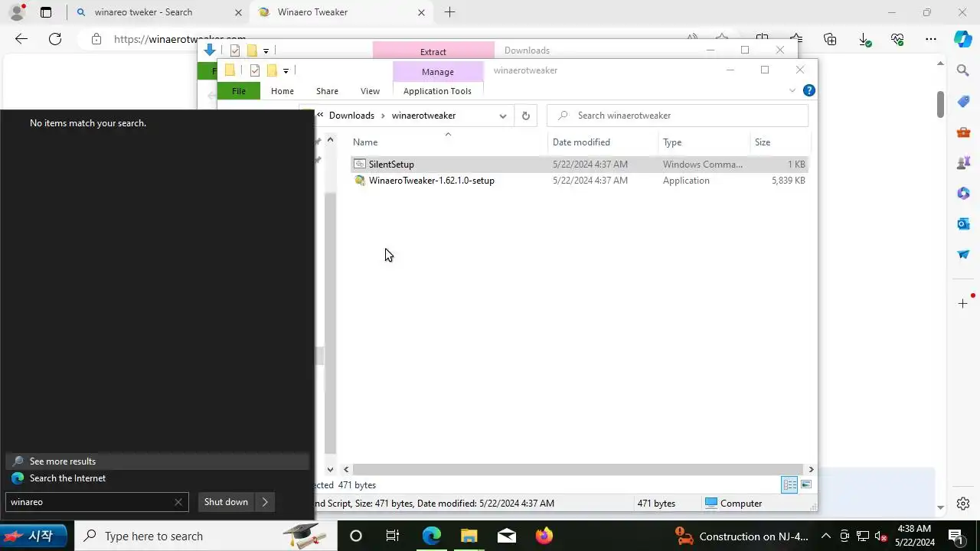Open Copilot in Edge toolbar
980x551 pixels.
pos(963,39)
